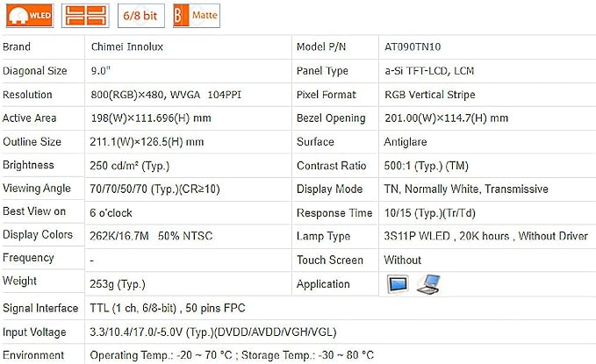The height and width of the screenshot is (364, 596).
Task: Select the 70/70/50/70 viewing angle value
Action: 154,189
